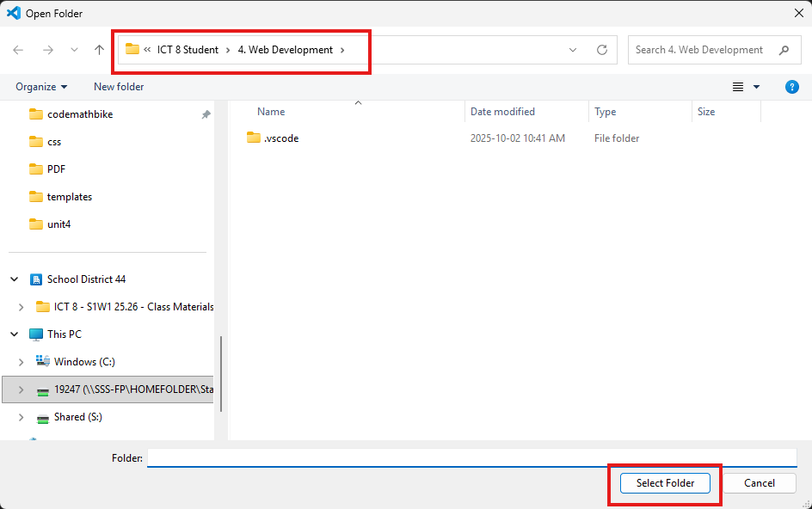Expand This PC in the sidebar
The image size is (812, 509).
pyautogui.click(x=14, y=334)
